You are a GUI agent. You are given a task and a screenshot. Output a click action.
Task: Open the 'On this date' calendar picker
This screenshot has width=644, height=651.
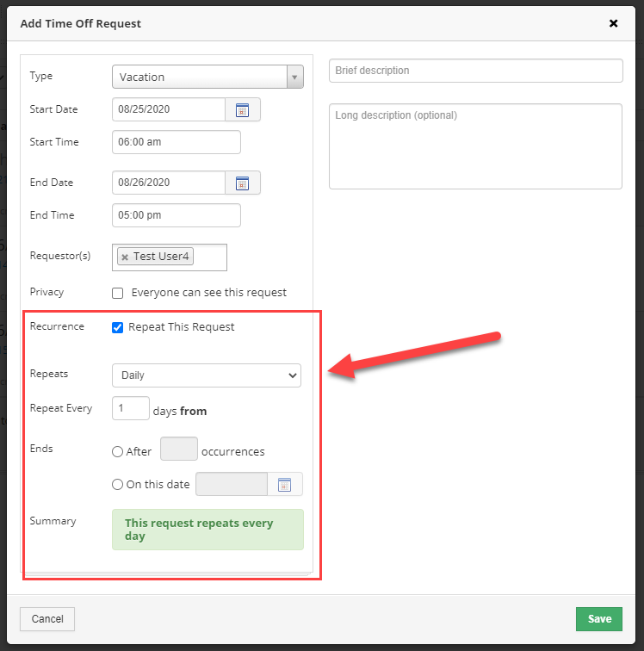click(285, 485)
